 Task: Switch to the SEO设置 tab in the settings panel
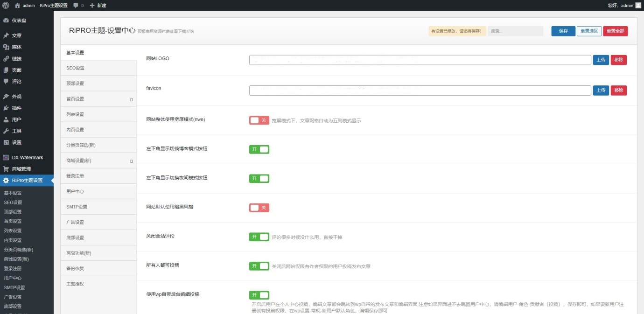click(98, 68)
